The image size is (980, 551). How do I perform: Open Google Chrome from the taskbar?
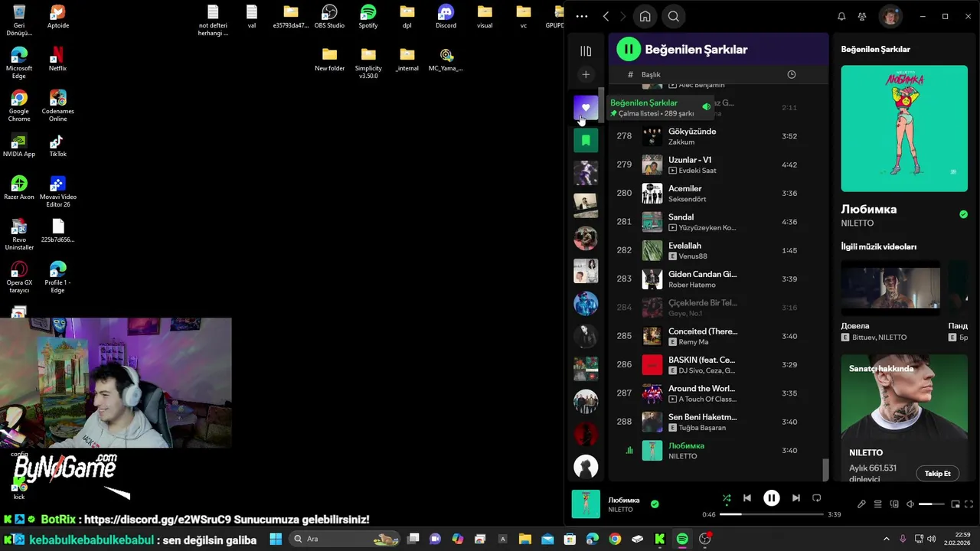pyautogui.click(x=615, y=539)
